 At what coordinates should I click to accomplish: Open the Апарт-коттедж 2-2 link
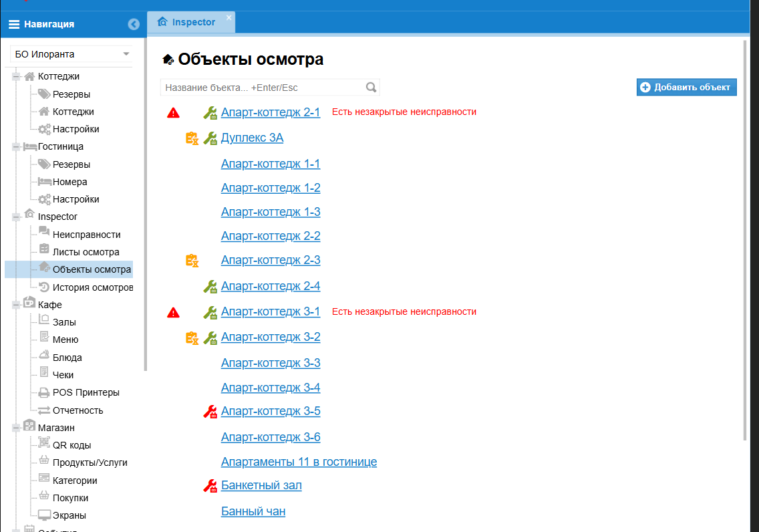pyautogui.click(x=271, y=236)
